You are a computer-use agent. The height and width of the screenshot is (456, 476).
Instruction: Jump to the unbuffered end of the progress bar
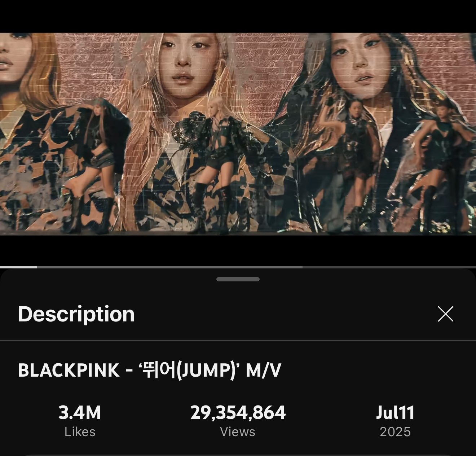coord(389,267)
